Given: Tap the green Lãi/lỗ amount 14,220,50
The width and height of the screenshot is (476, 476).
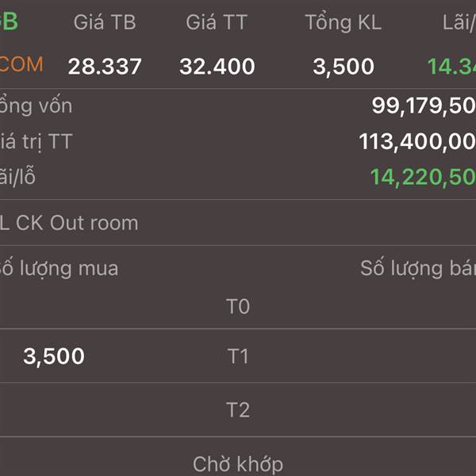Looking at the screenshot, I should [x=423, y=177].
